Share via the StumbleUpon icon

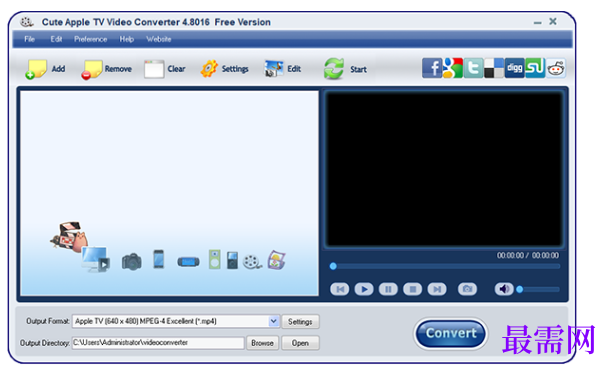coord(535,68)
